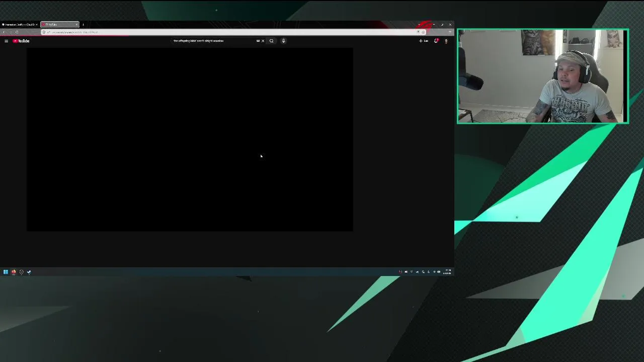The height and width of the screenshot is (362, 644).
Task: Run search with magnifier button
Action: point(271,41)
